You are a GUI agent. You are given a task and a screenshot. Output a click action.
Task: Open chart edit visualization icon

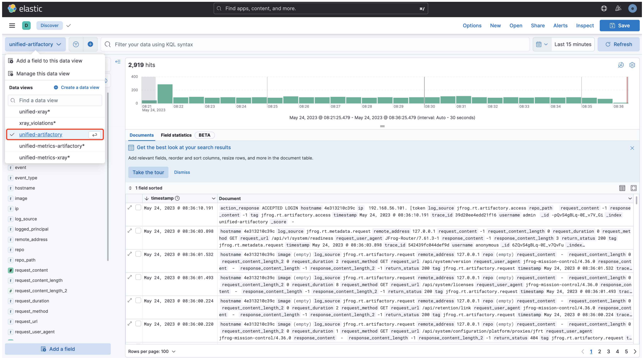tap(621, 65)
